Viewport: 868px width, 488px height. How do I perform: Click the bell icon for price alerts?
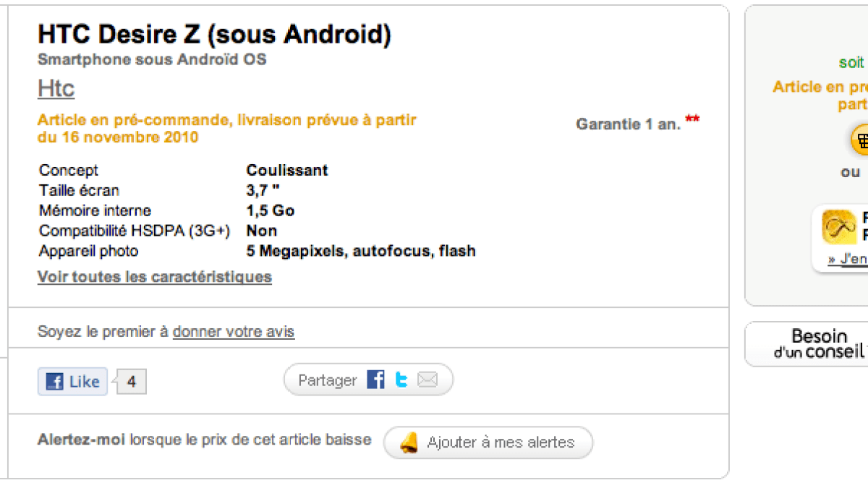(409, 442)
